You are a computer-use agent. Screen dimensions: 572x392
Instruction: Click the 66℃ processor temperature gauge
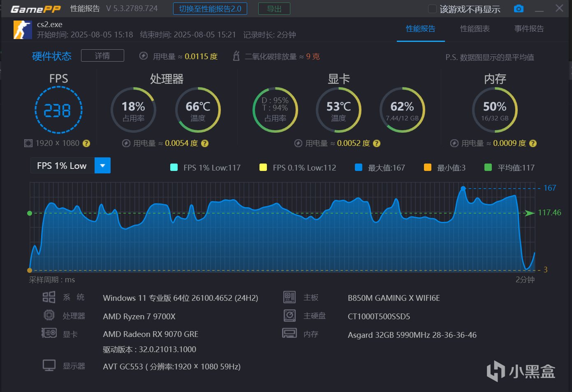[x=198, y=110]
